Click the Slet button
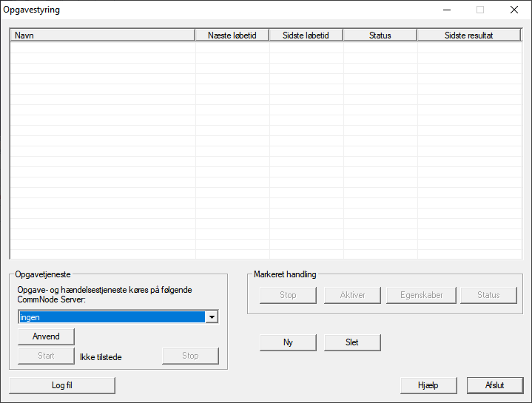The height and width of the screenshot is (403, 532). (x=352, y=342)
